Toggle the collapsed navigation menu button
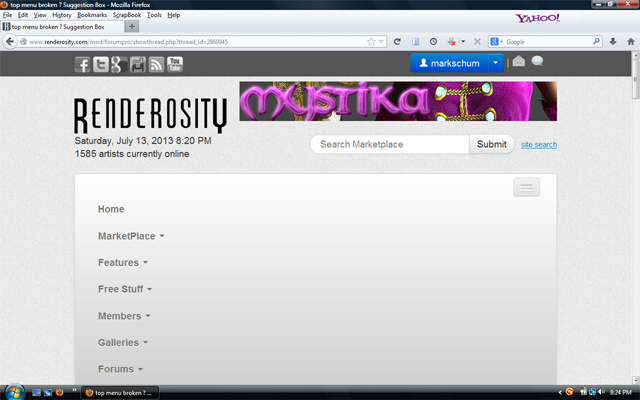 [527, 187]
